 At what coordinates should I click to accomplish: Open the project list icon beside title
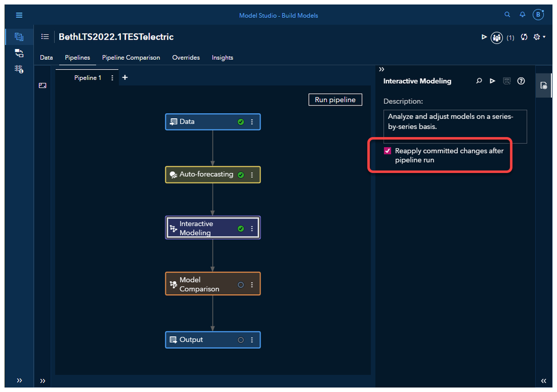tap(45, 37)
